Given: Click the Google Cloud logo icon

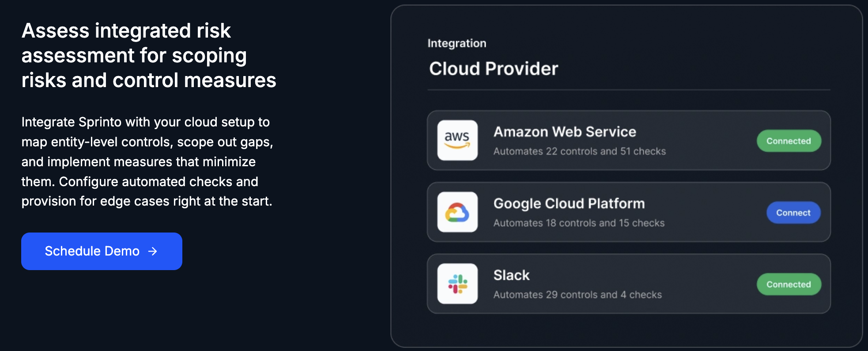Looking at the screenshot, I should pos(457,212).
